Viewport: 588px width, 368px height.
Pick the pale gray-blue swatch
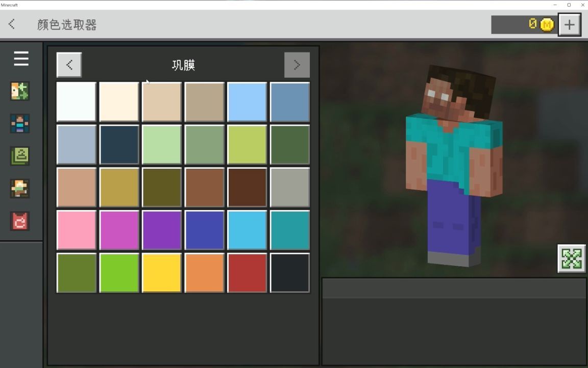tap(76, 145)
